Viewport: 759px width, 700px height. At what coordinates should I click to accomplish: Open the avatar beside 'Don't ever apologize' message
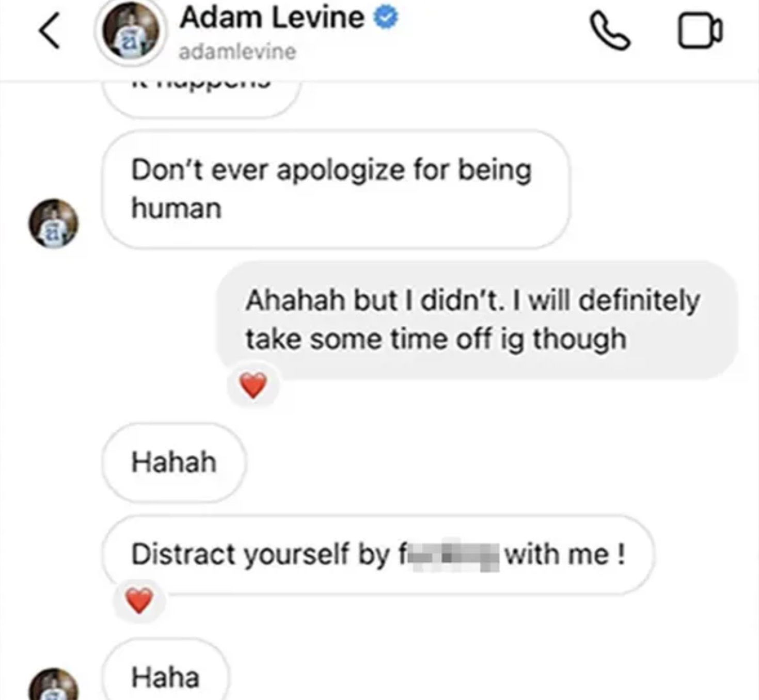(x=53, y=223)
